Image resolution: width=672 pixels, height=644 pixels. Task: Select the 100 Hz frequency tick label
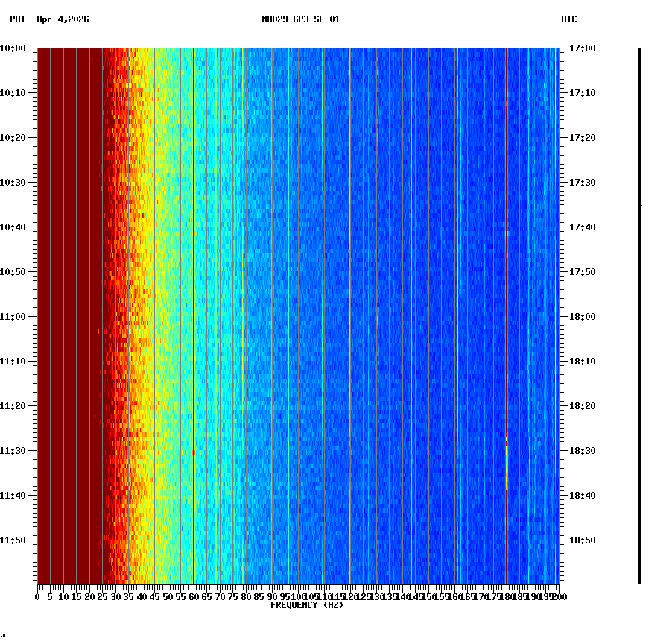[297, 597]
